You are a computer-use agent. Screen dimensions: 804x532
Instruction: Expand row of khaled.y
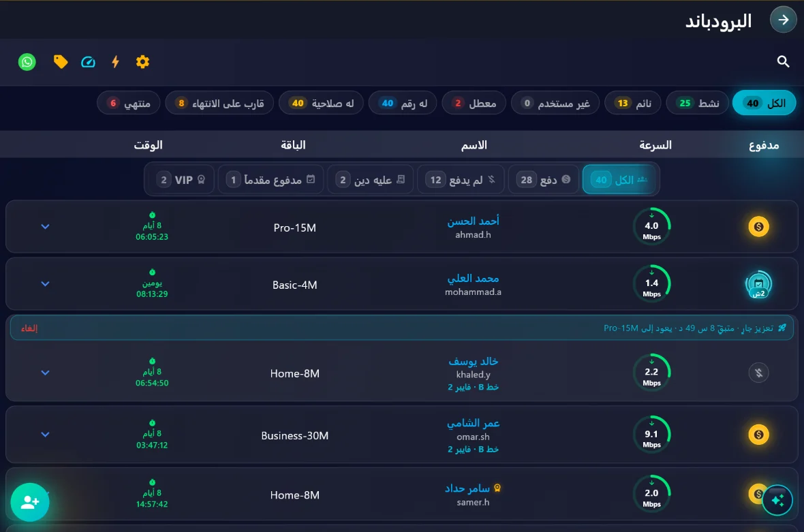point(45,373)
